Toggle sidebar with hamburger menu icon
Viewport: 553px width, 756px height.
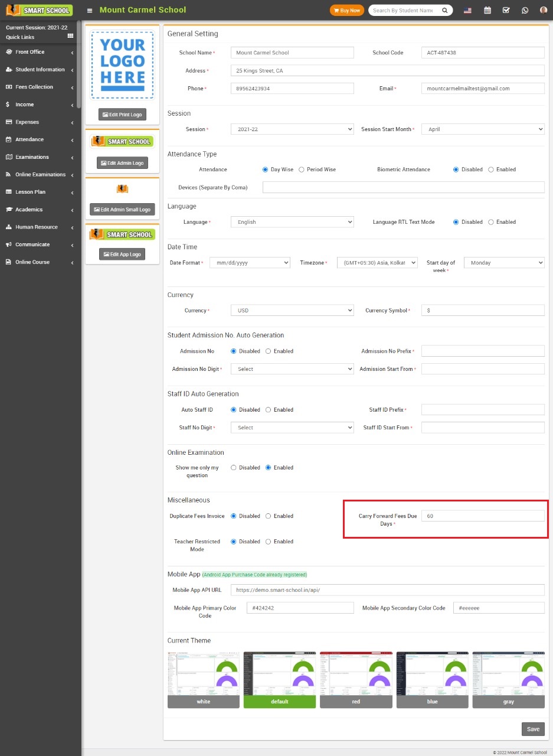tap(89, 10)
